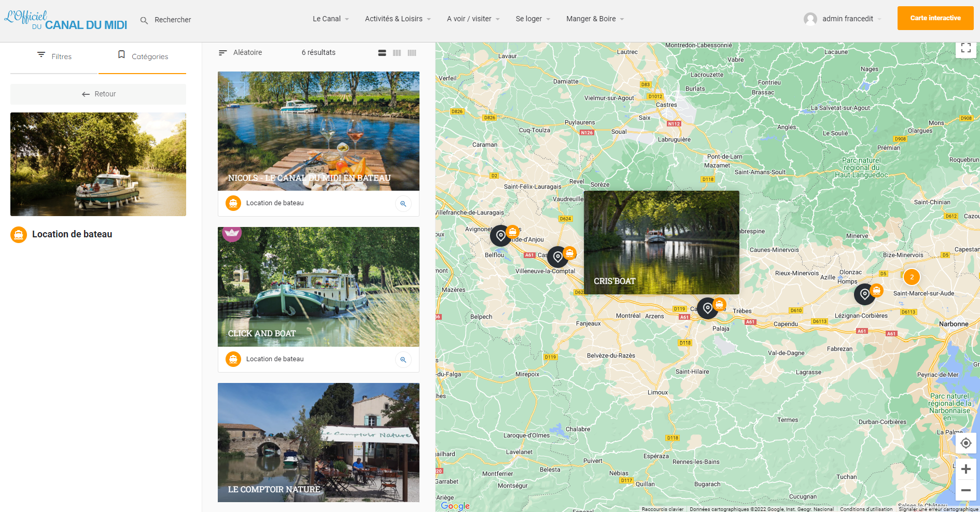Open the L'Officiel du Canal du Midi logo
Image resolution: width=980 pixels, height=512 pixels.
click(66, 20)
